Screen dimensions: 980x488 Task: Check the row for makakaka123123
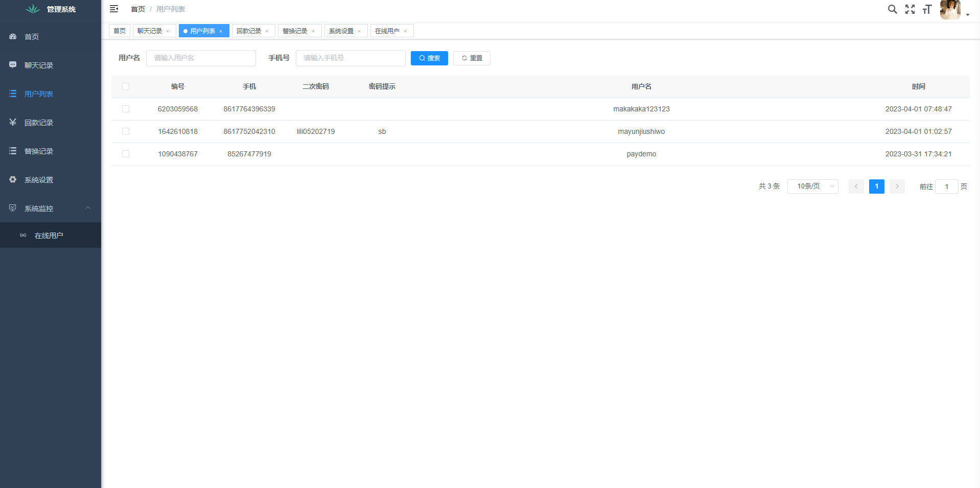pyautogui.click(x=126, y=109)
